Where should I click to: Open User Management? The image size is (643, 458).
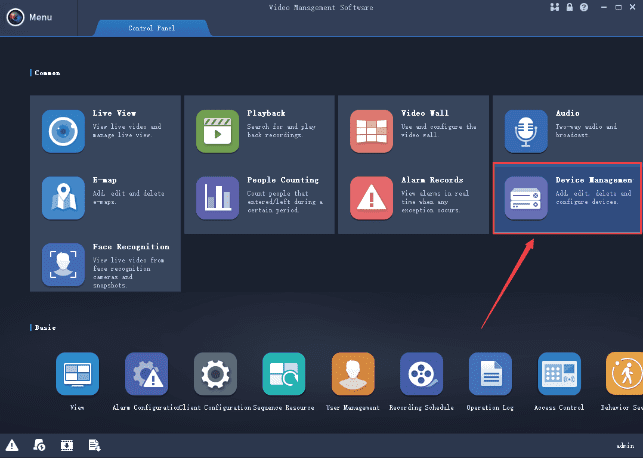coord(353,374)
